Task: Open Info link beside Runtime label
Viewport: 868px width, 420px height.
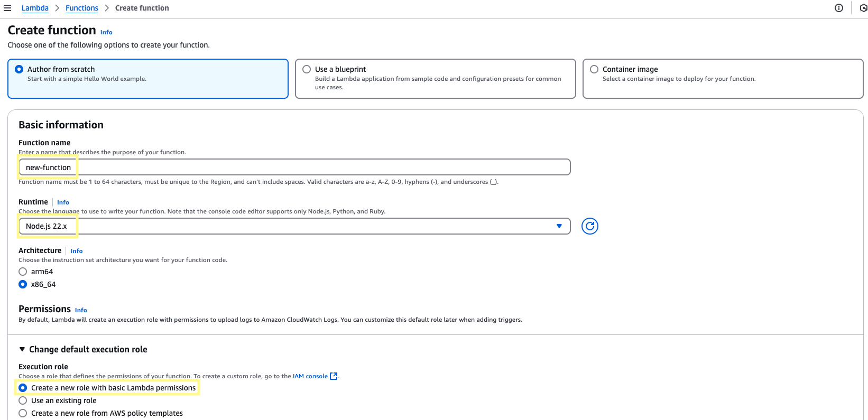Action: [63, 202]
